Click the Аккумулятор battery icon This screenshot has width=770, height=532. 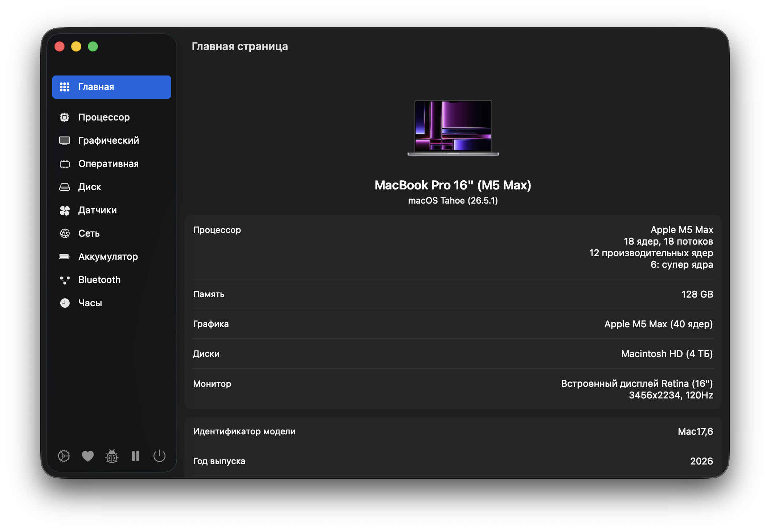pyautogui.click(x=65, y=257)
